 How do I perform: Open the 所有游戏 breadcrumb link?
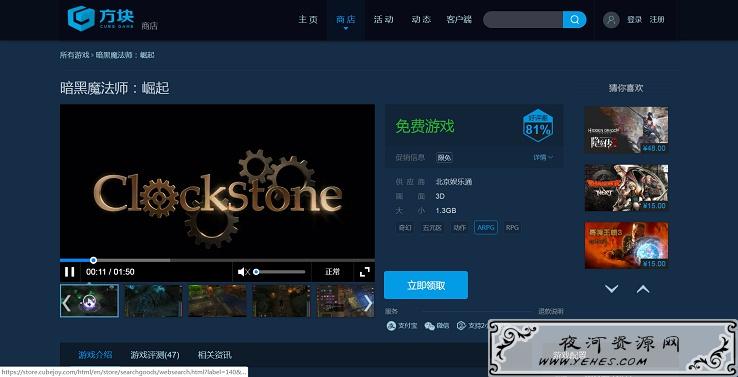pos(74,55)
